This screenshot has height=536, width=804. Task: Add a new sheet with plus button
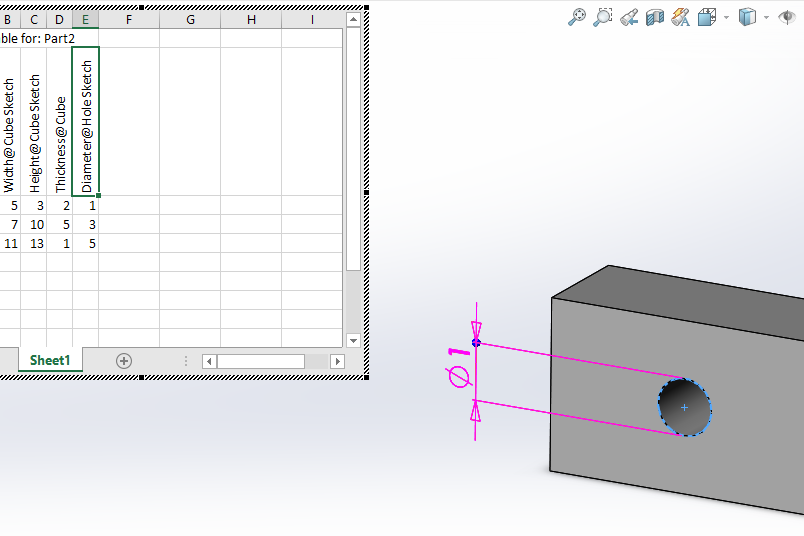124,361
